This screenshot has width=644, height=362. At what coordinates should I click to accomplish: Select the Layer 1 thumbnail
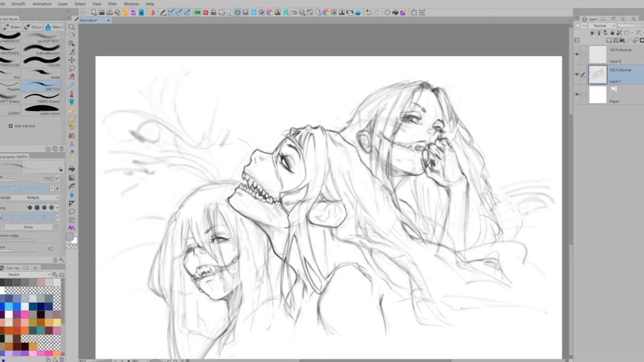598,75
